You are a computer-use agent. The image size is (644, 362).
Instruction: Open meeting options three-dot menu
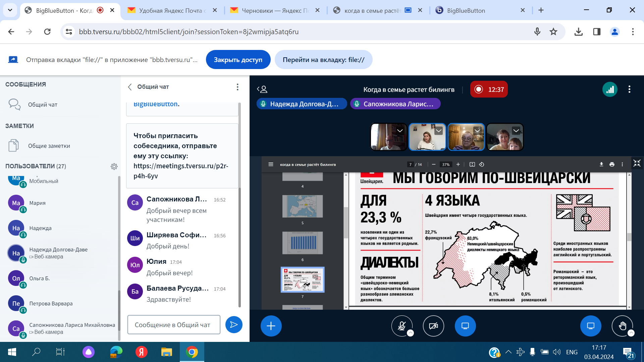tap(629, 89)
